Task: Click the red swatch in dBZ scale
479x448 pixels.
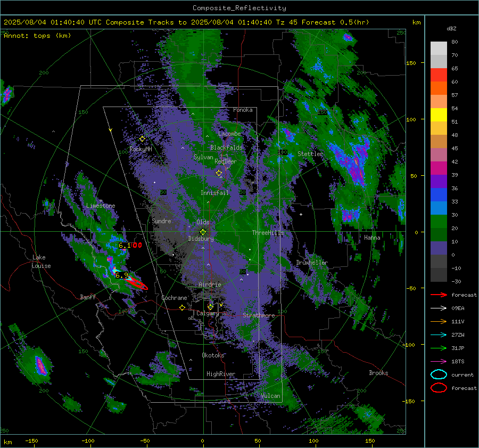Action: pos(439,75)
